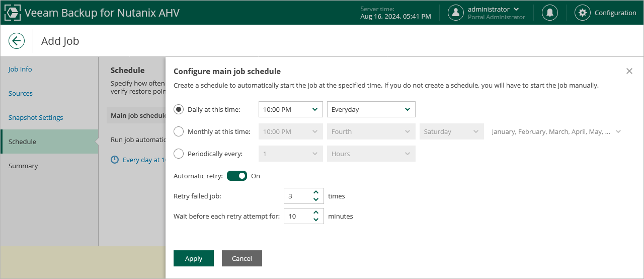Open the Snapshot Settings step
Viewport: 644px width, 279px height.
tap(36, 117)
